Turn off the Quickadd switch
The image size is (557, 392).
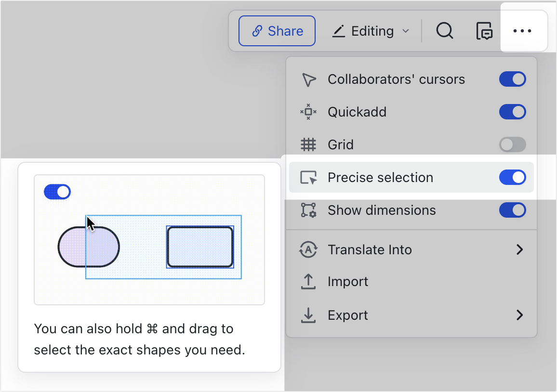[512, 112]
